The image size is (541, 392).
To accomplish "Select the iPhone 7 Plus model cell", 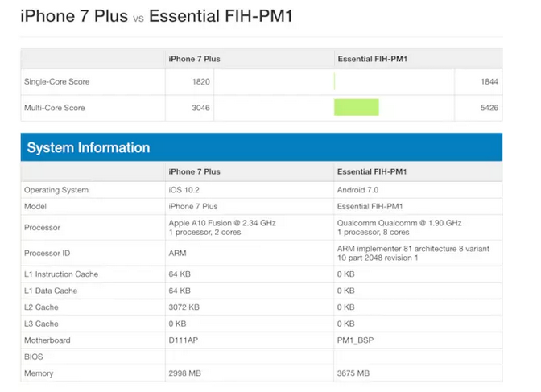I will click(x=193, y=207).
